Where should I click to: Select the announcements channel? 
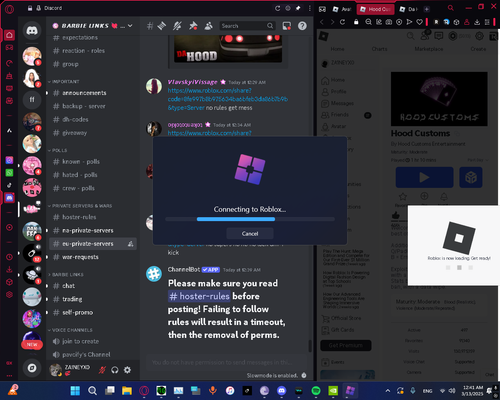[84, 93]
